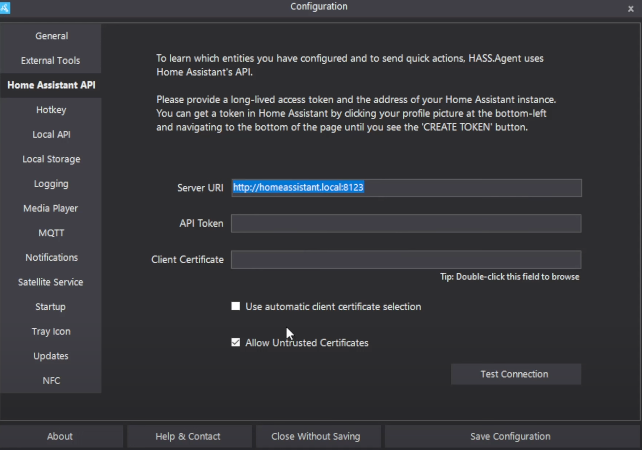Enable automatic client certificate selection
The width and height of the screenshot is (642, 450).
coord(235,306)
